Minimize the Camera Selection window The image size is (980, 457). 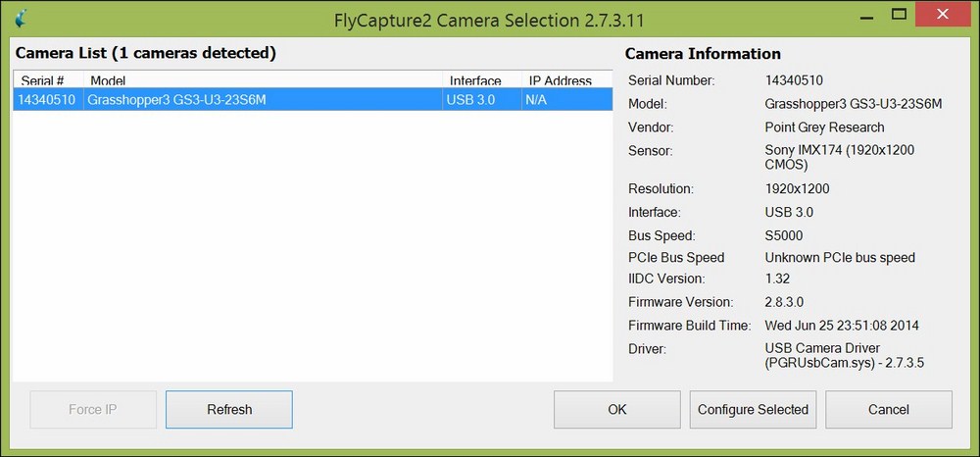pyautogui.click(x=864, y=15)
